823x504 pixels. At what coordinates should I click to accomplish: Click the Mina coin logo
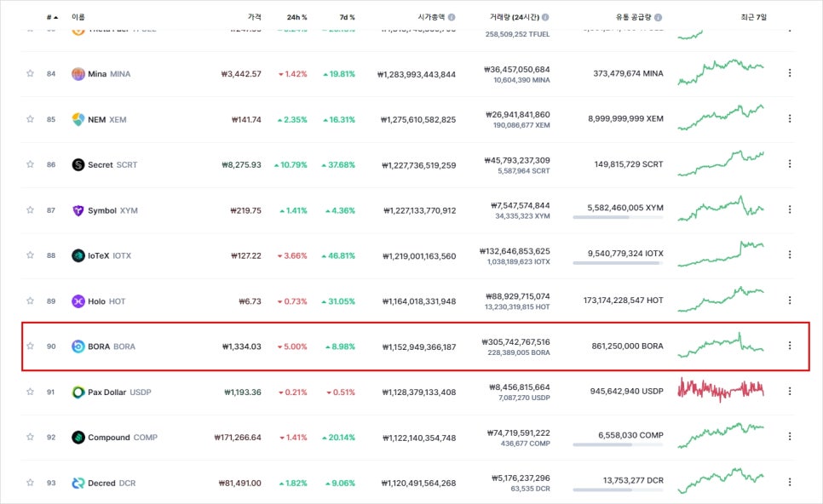coord(78,74)
